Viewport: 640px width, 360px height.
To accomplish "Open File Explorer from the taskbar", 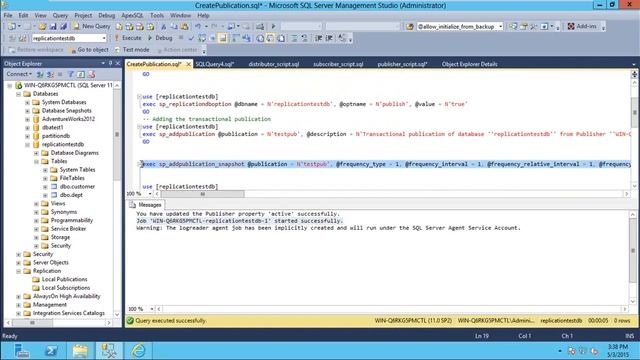I will tap(80, 351).
